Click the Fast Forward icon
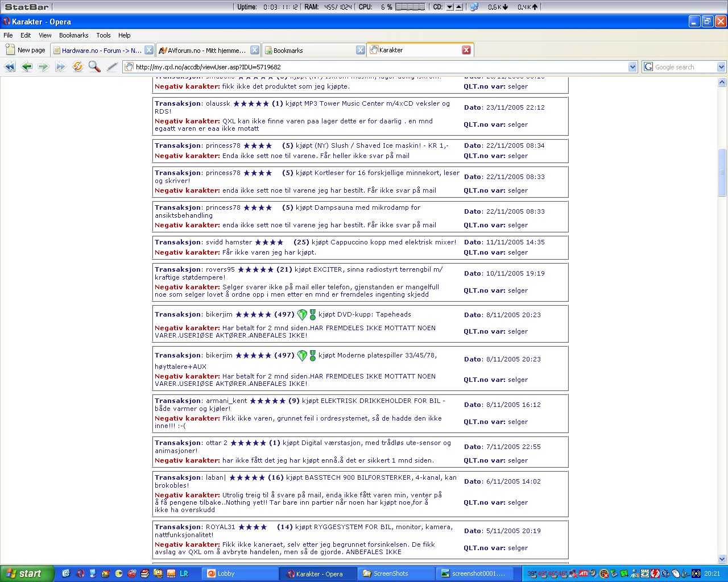The height and width of the screenshot is (582, 728). click(60, 67)
